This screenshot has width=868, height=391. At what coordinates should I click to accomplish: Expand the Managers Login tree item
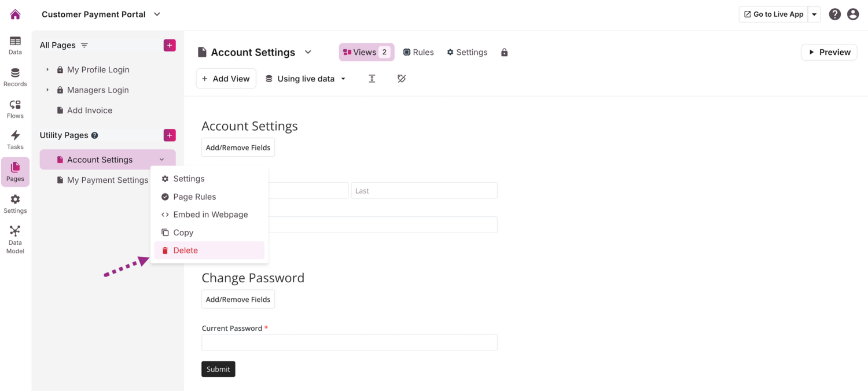click(47, 90)
